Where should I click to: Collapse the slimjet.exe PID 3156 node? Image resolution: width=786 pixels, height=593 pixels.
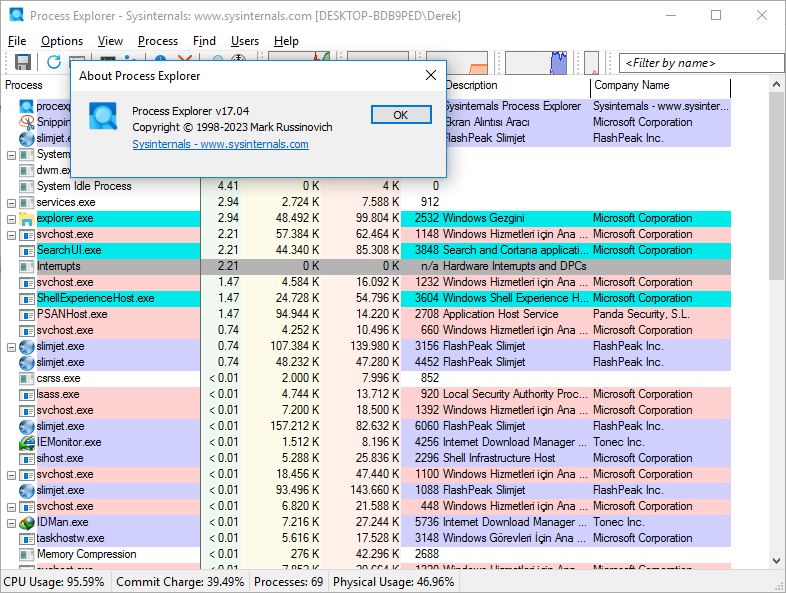point(11,347)
